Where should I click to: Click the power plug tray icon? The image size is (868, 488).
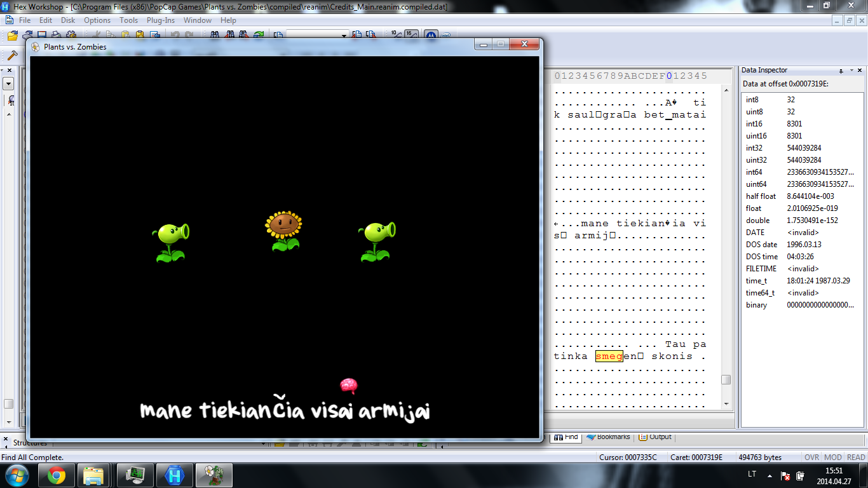pyautogui.click(x=800, y=476)
